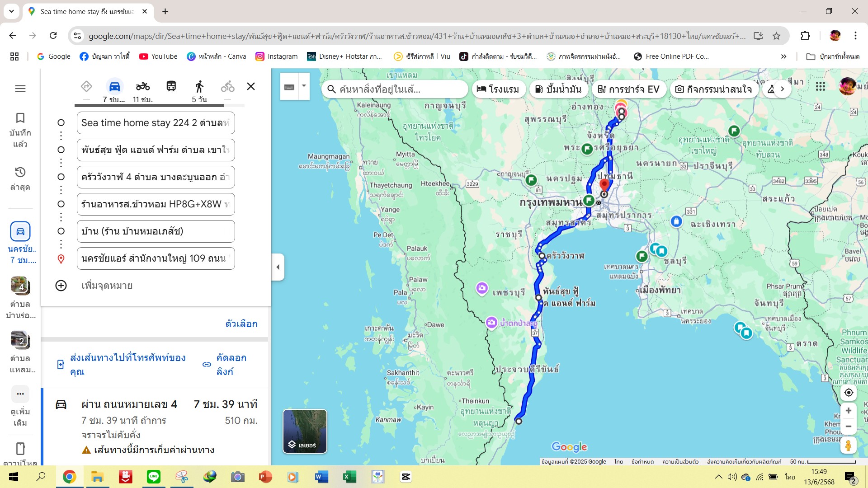Select the walking travel mode

(x=199, y=86)
